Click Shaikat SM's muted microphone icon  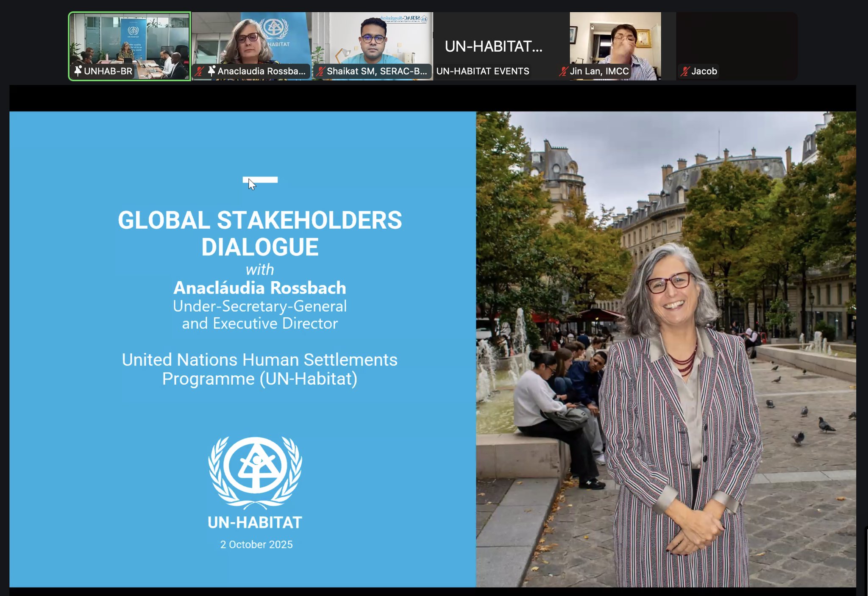[321, 71]
